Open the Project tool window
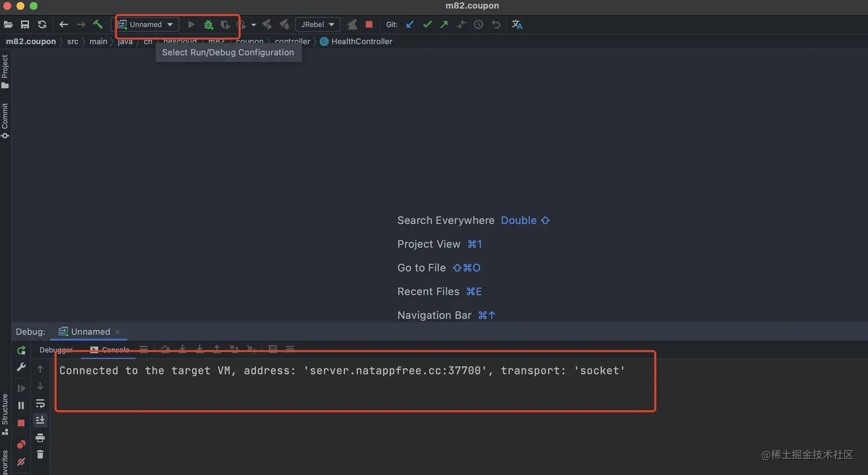The height and width of the screenshot is (475, 868). click(5, 72)
